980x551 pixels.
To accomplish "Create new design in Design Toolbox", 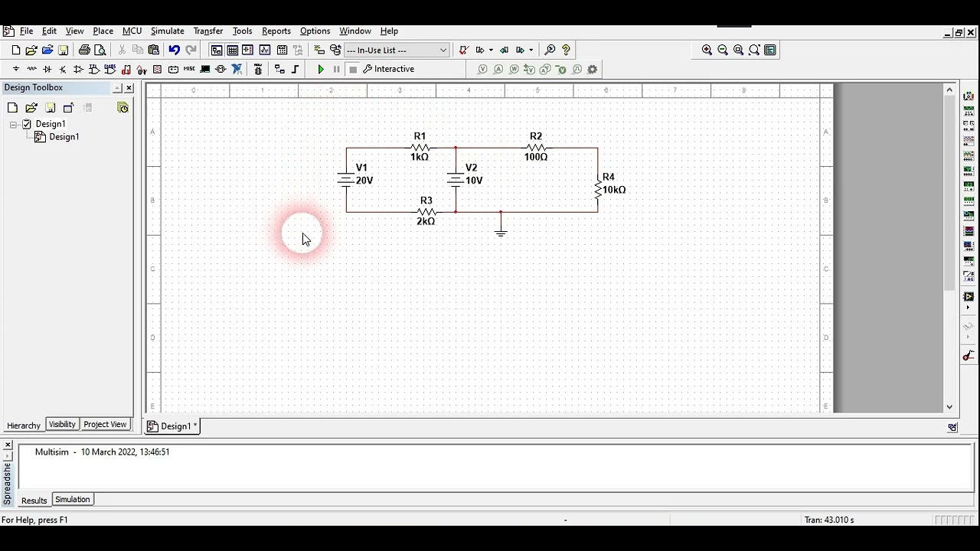I will click(x=12, y=108).
